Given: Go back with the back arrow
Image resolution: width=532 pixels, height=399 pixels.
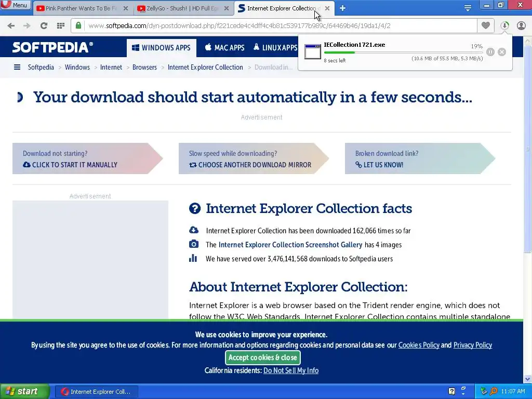Looking at the screenshot, I should (x=11, y=25).
